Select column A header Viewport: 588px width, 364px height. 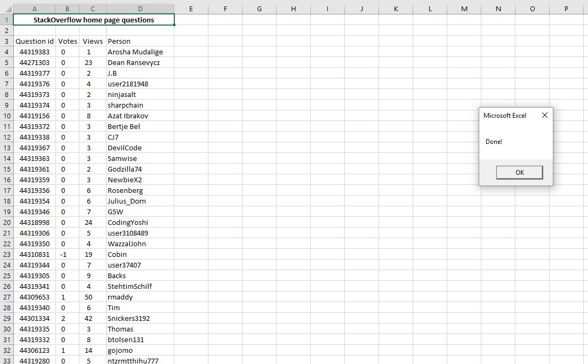[35, 9]
